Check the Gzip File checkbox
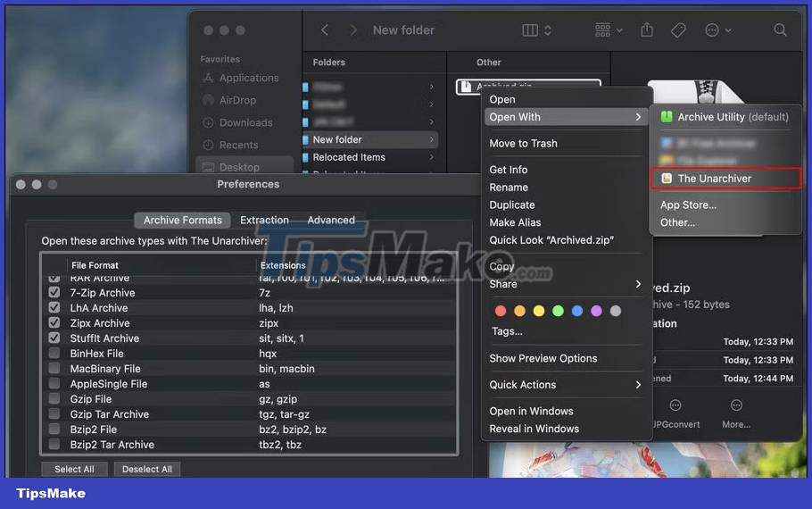 coord(54,398)
